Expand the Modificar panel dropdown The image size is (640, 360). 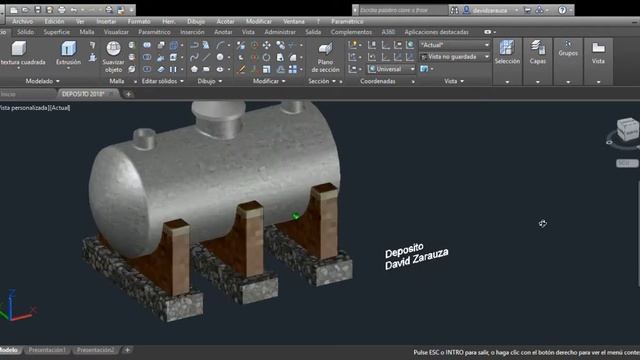pyautogui.click(x=284, y=81)
